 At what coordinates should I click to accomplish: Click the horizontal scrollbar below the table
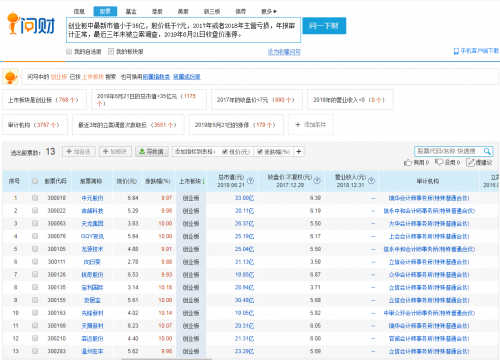pos(167,359)
